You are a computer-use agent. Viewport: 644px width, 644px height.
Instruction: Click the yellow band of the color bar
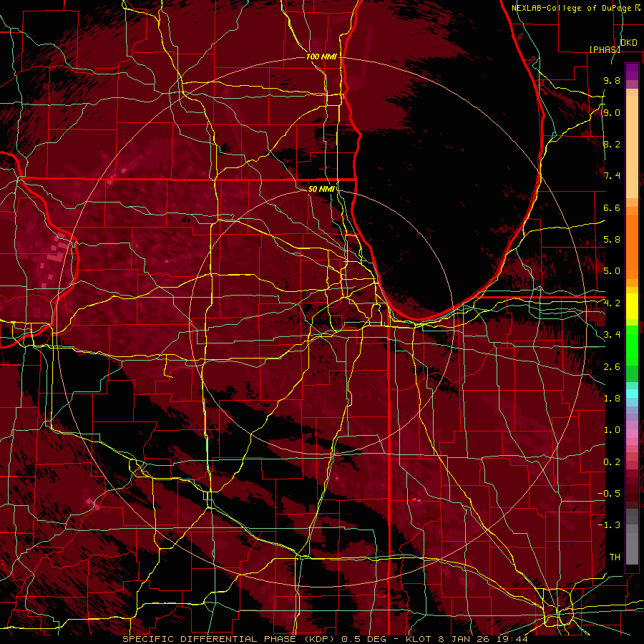point(632,306)
